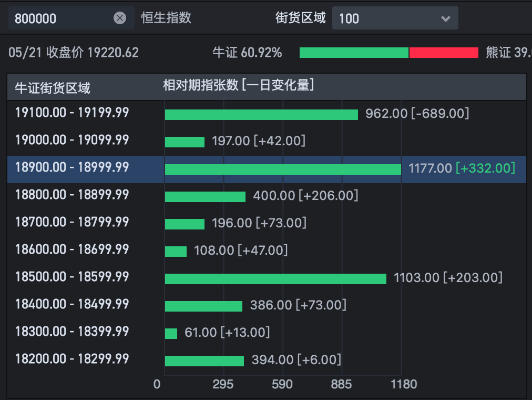Select highlighted 18900.00 - 18999.99 row

click(72, 167)
